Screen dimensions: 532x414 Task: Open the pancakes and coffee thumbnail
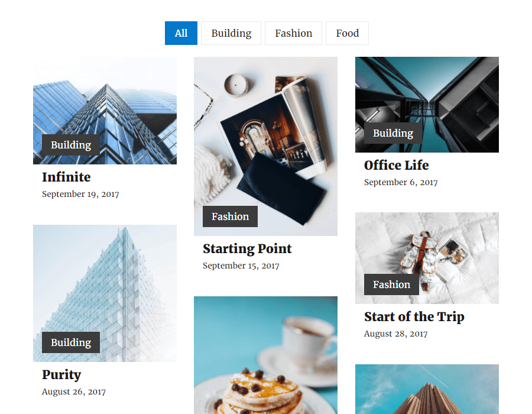pos(265,355)
